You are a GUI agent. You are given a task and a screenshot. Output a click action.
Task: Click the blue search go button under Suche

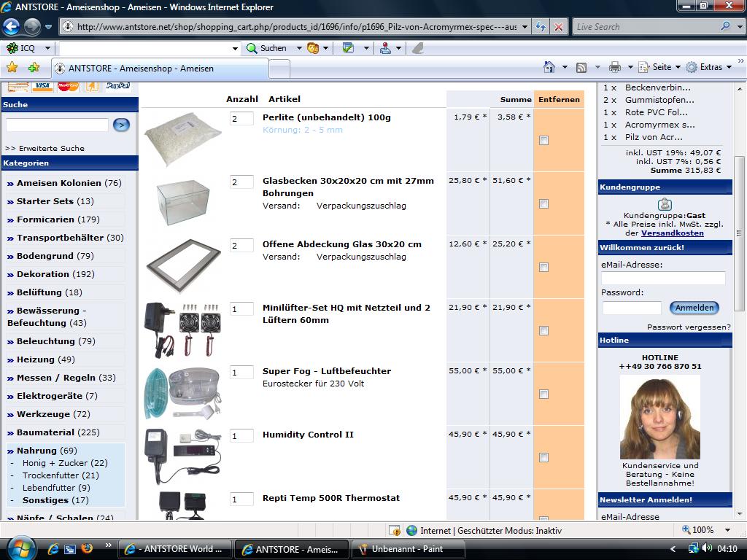121,125
